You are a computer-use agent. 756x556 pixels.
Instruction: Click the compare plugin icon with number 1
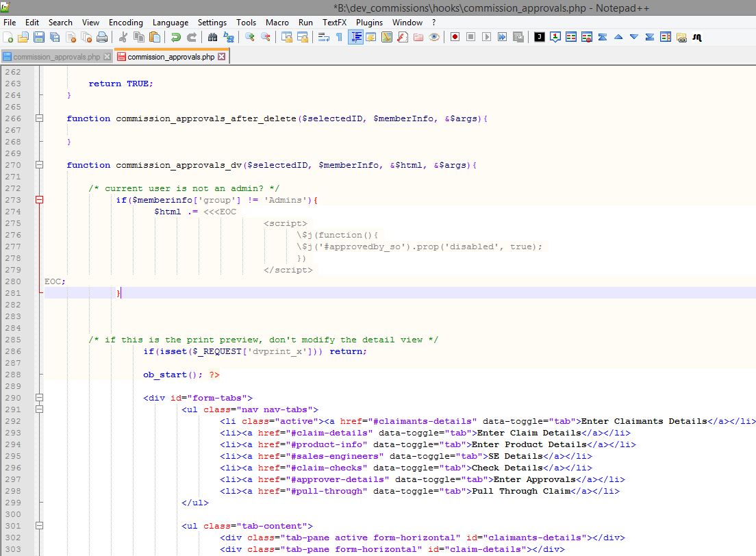[555, 37]
